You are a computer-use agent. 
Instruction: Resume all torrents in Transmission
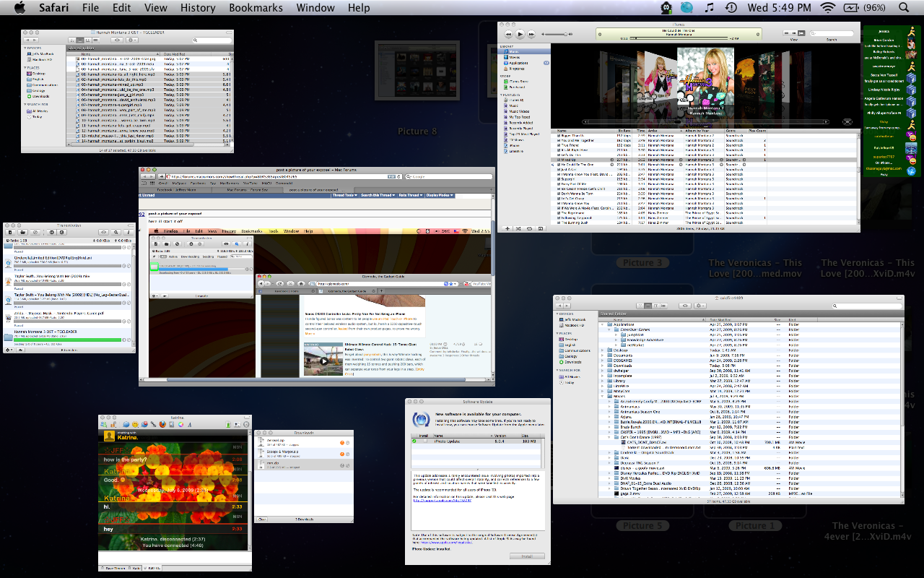pos(62,233)
